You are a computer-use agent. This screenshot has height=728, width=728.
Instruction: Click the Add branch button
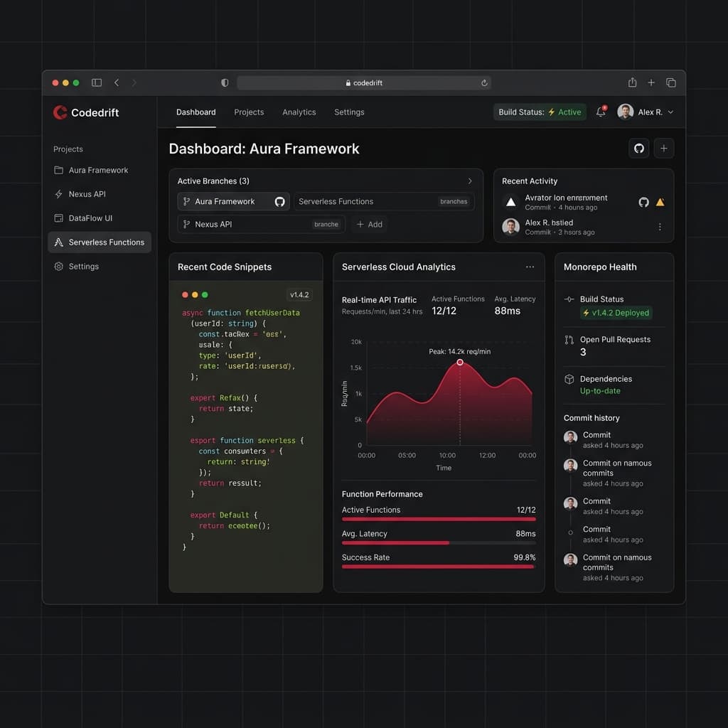coord(370,224)
